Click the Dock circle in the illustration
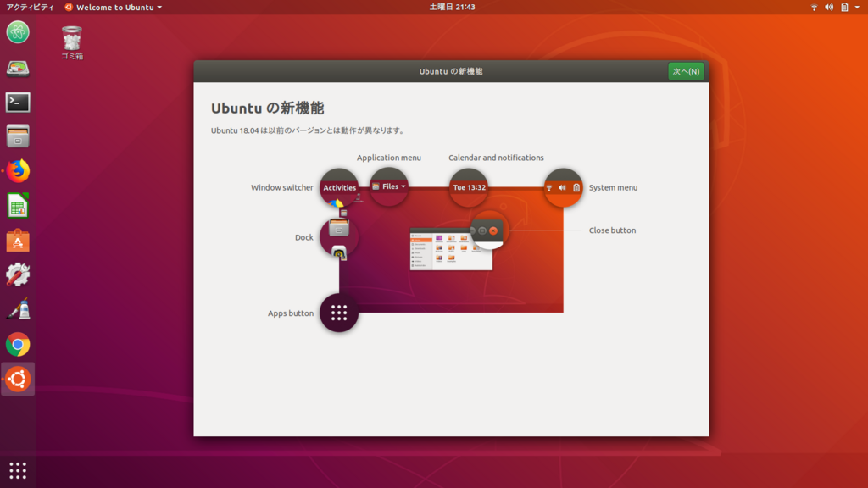 [339, 237]
